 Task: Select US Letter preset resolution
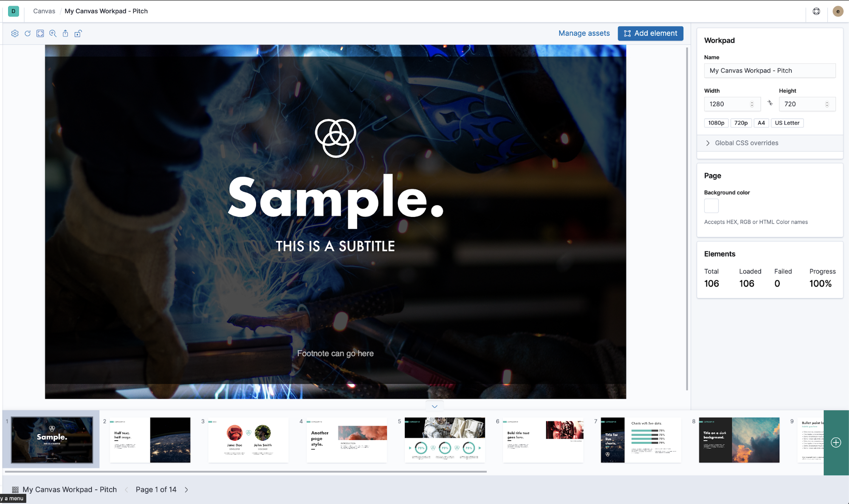(x=787, y=123)
